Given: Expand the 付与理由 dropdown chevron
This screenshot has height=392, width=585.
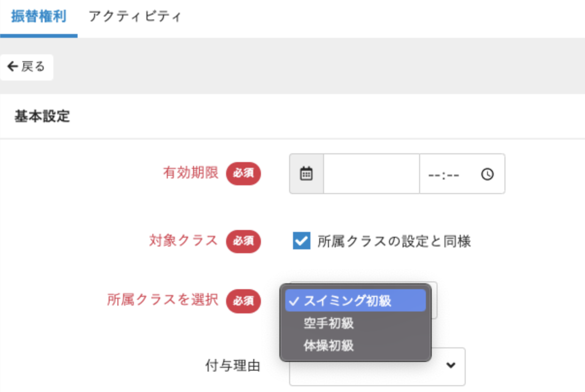Looking at the screenshot, I should coord(451,366).
